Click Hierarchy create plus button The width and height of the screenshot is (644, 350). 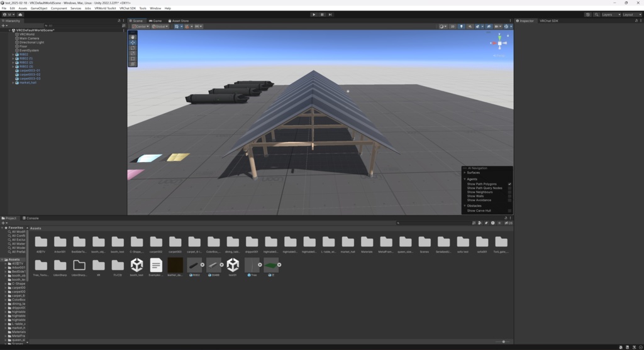tap(4, 25)
